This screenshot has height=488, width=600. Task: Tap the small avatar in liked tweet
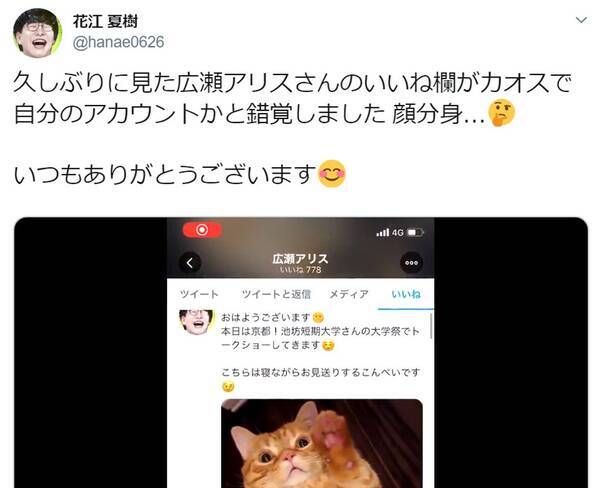(x=196, y=322)
